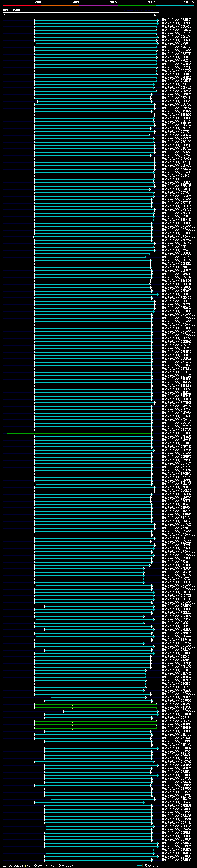Click the red 20% identity legend segment

[x=22, y=6]
